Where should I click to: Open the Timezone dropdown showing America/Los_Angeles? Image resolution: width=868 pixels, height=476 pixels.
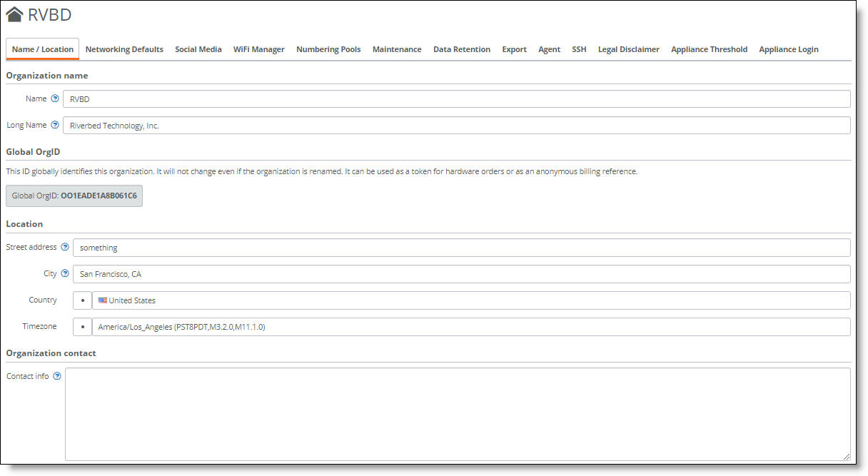coord(471,327)
